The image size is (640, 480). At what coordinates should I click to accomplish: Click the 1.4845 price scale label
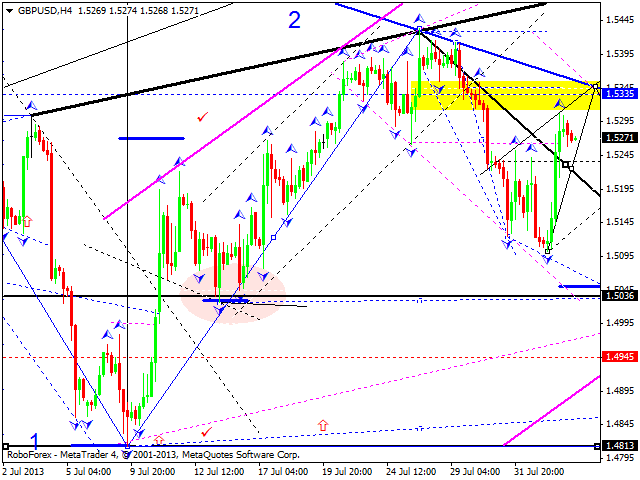[620, 424]
